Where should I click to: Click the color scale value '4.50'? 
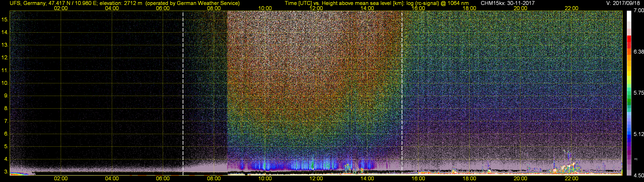point(638,175)
